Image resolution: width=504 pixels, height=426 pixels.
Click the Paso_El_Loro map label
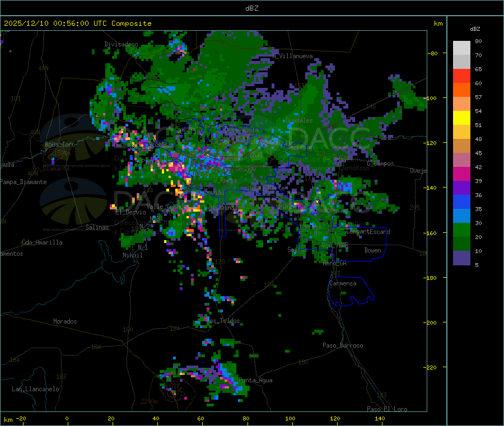point(388,409)
